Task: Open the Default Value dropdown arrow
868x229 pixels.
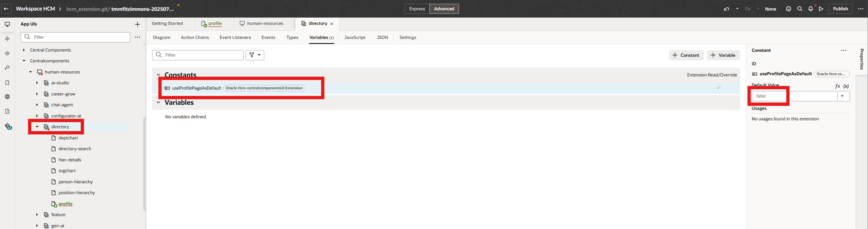Action: point(842,96)
